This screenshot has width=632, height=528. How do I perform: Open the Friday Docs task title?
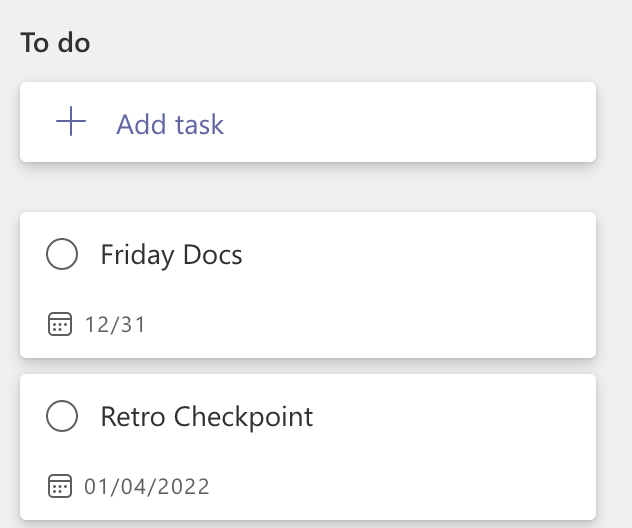171,255
